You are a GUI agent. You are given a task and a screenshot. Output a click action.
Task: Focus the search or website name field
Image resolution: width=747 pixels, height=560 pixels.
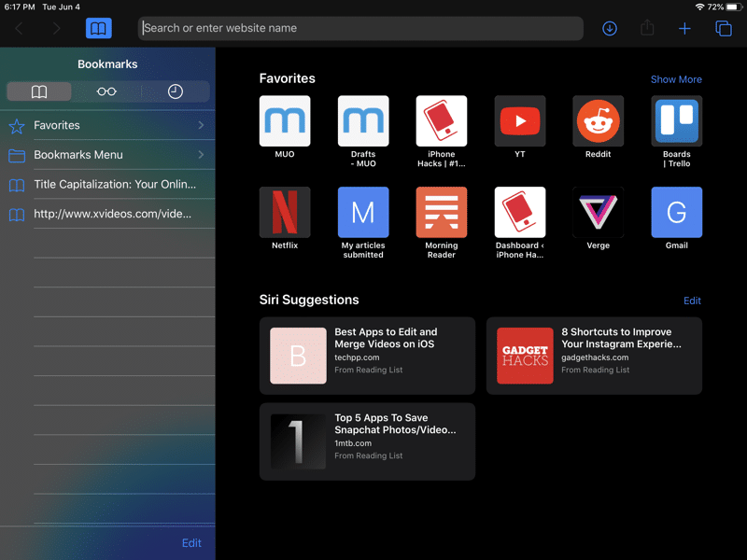(x=360, y=28)
